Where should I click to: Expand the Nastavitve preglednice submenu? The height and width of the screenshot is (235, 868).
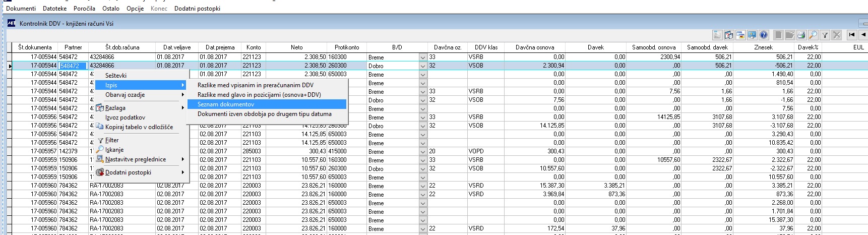click(x=182, y=159)
